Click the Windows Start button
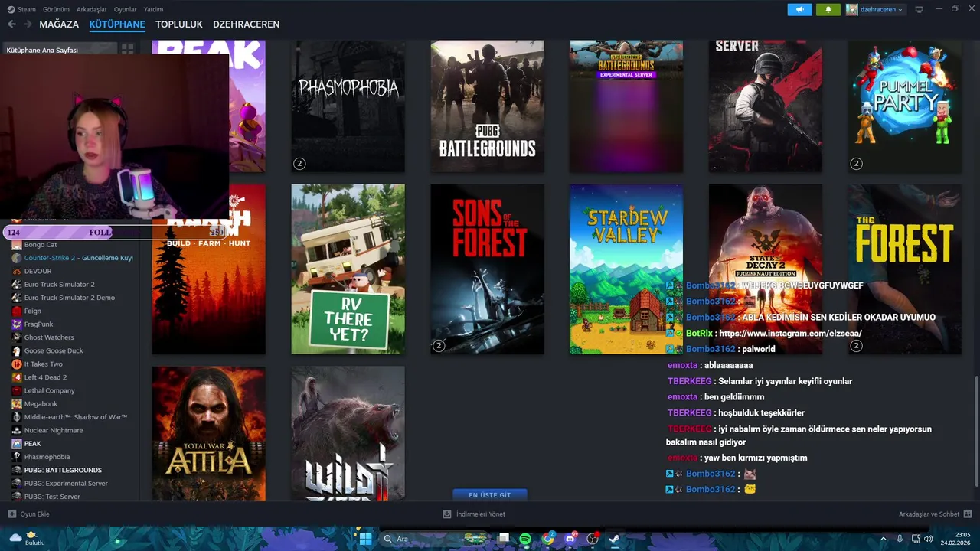The image size is (980, 551). [365, 539]
